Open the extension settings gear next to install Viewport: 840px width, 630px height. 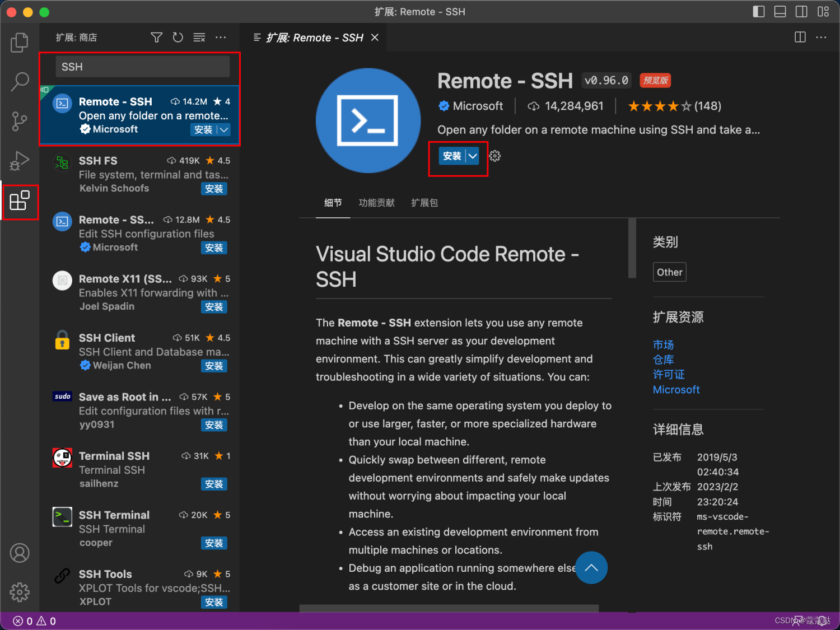click(x=495, y=156)
